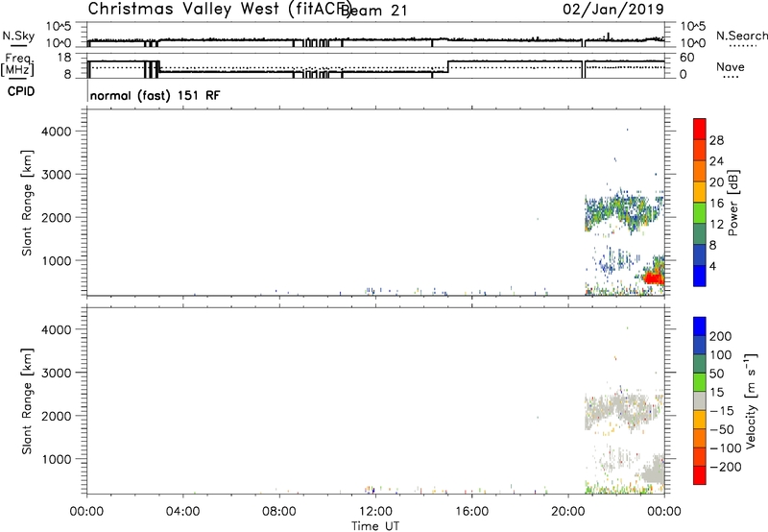Click the 'Velocity [m s-1]' color bar label
The height and width of the screenshot is (532, 768).
pyautogui.click(x=751, y=400)
